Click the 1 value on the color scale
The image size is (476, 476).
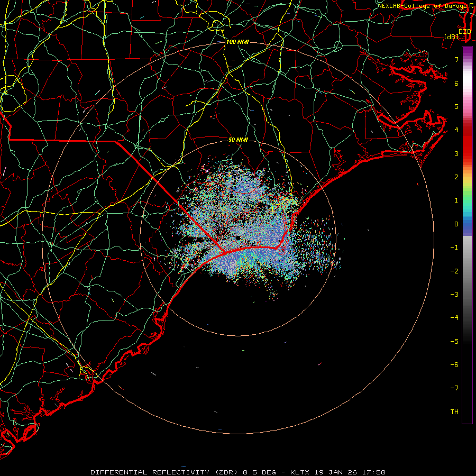tap(456, 200)
